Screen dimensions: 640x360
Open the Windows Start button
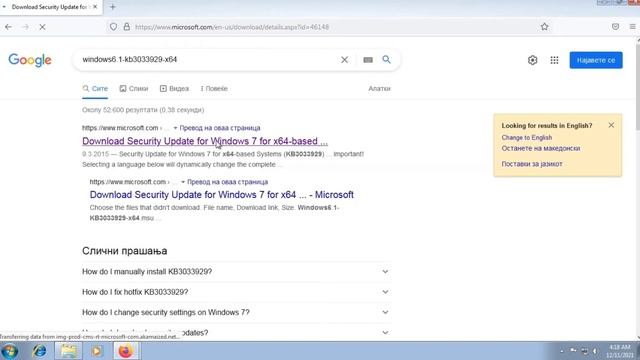click(x=9, y=351)
